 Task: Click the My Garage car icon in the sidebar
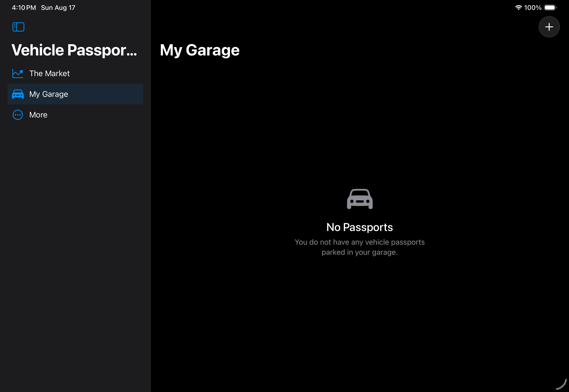click(18, 94)
